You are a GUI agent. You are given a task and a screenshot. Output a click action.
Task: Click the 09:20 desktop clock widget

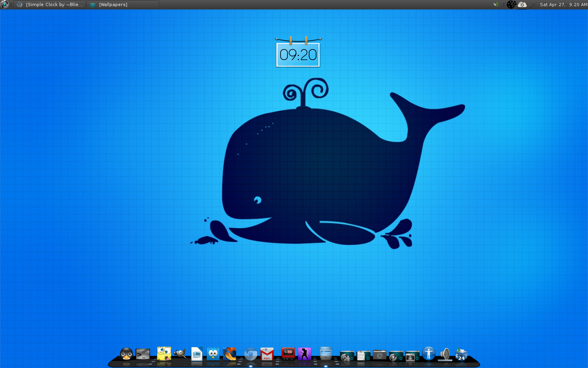pyautogui.click(x=298, y=55)
